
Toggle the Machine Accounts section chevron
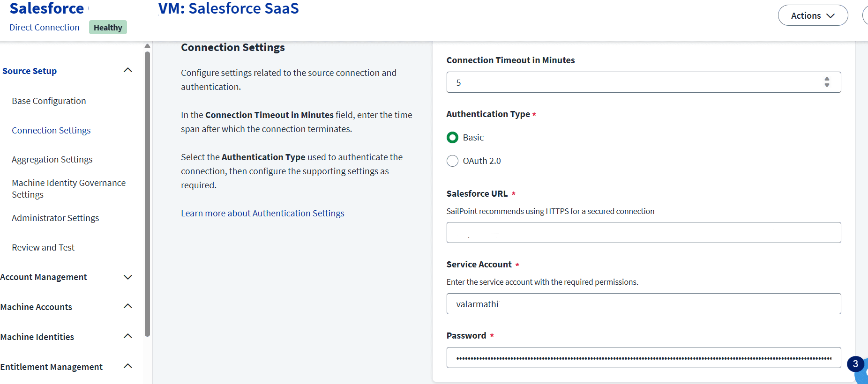(127, 306)
